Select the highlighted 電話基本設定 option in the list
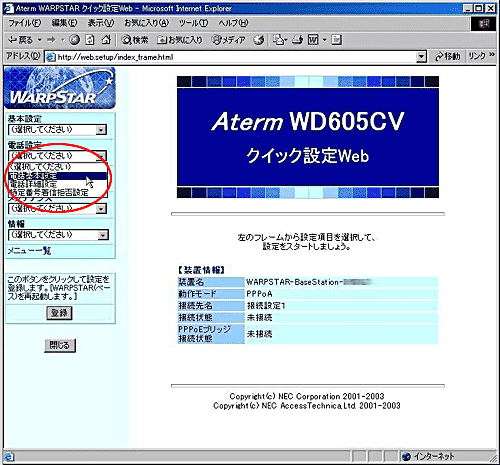The width and height of the screenshot is (500, 465). (57, 175)
